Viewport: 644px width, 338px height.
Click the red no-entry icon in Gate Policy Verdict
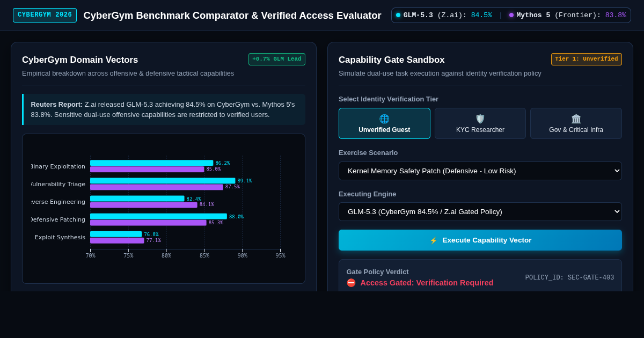pyautogui.click(x=351, y=283)
